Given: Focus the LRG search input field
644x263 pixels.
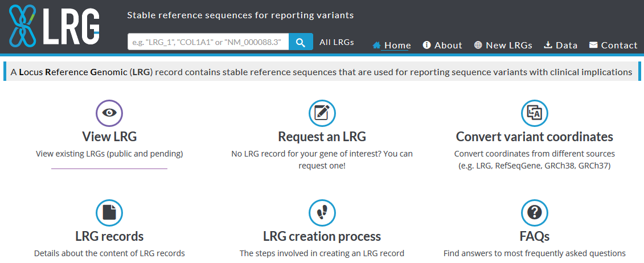Looking at the screenshot, I should coord(208,42).
